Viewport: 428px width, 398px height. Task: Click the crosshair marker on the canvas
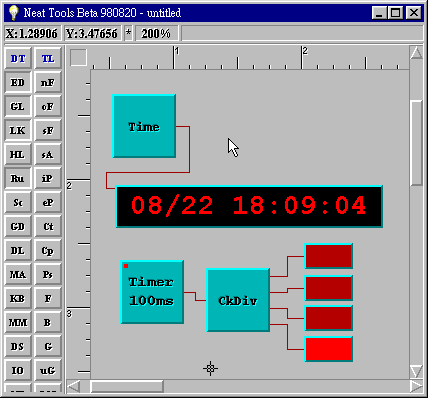[210, 369]
